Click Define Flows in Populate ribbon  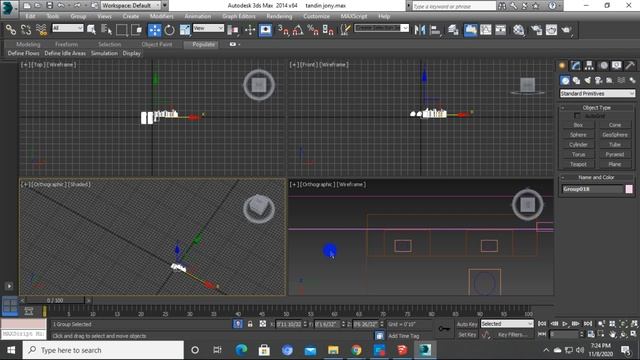23,53
